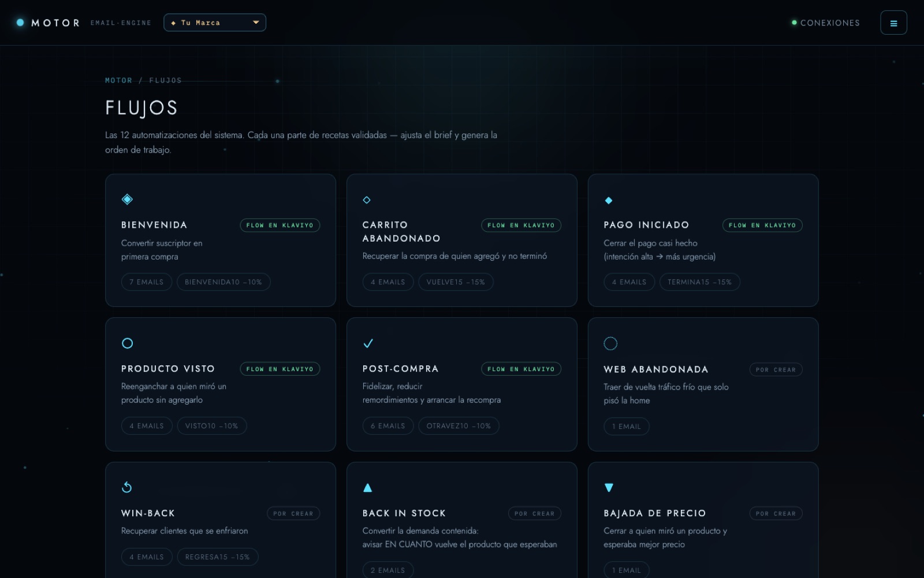
Task: Click the 4 EMAILS chip on Win-Back
Action: (x=147, y=557)
